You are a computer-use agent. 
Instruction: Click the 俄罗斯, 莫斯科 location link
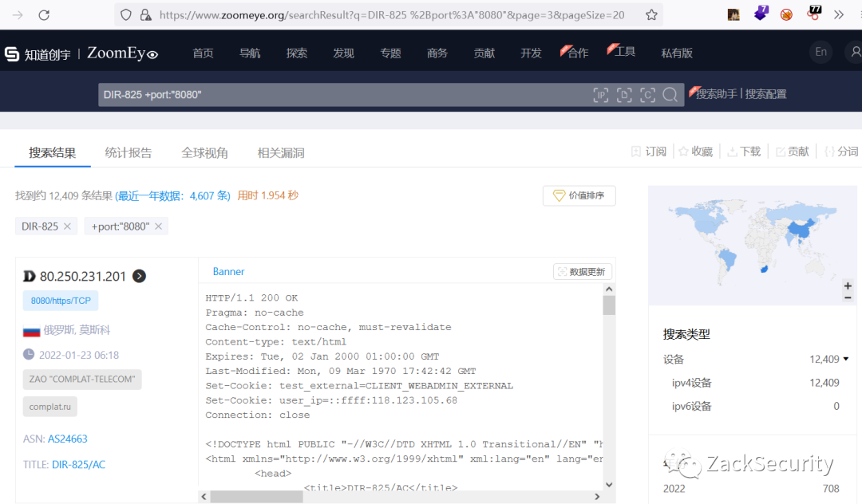77,330
